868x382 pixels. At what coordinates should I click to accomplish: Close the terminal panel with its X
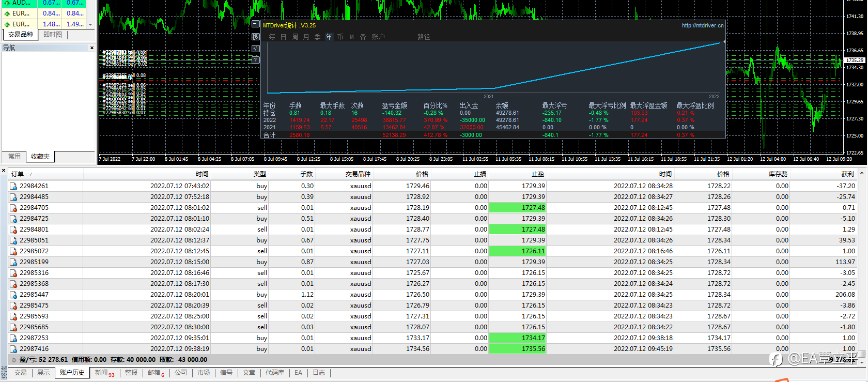click(4, 170)
